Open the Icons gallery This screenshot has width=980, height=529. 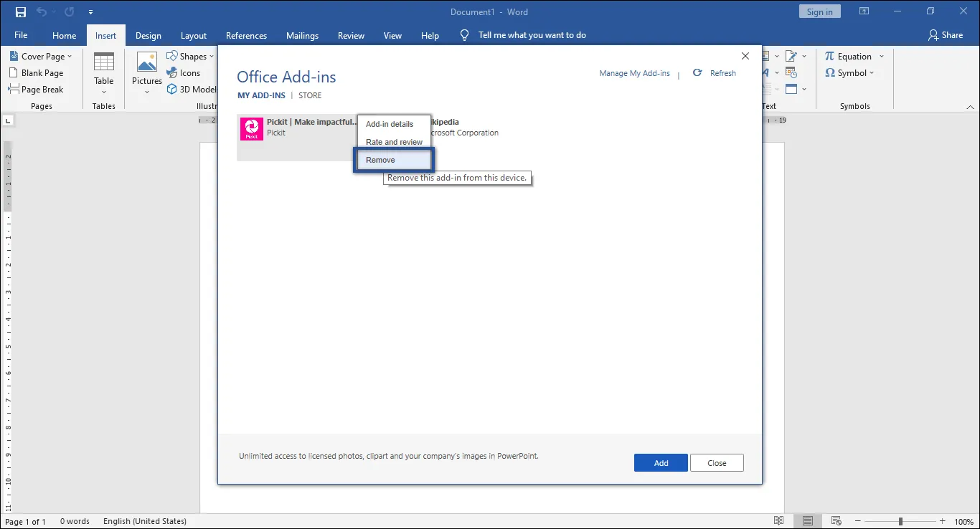pos(185,72)
